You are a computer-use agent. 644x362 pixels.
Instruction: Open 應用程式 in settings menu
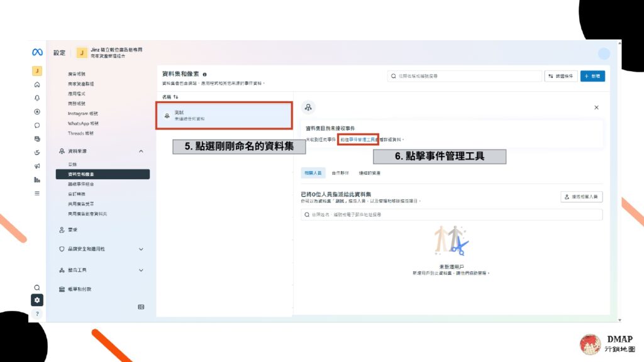tap(77, 94)
